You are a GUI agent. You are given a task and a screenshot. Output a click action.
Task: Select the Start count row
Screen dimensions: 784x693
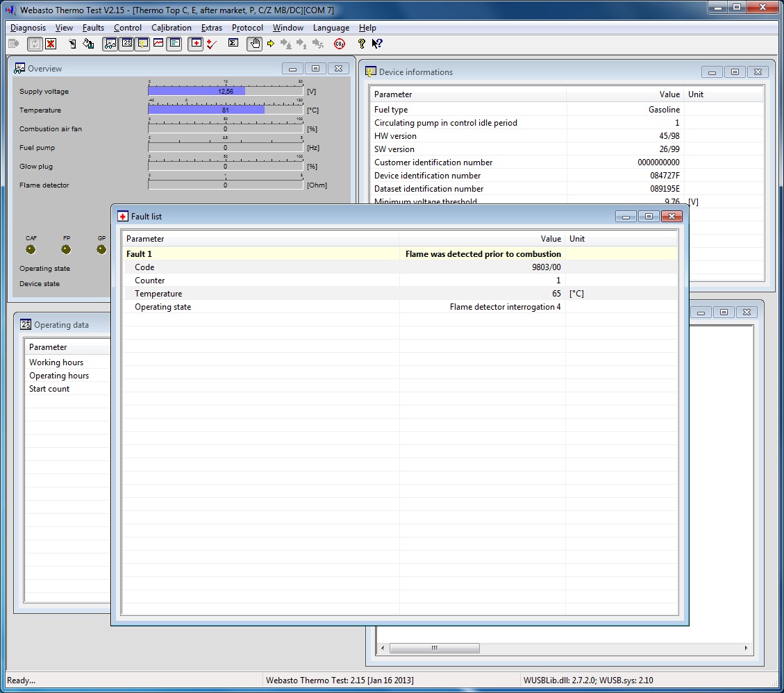tap(67, 389)
